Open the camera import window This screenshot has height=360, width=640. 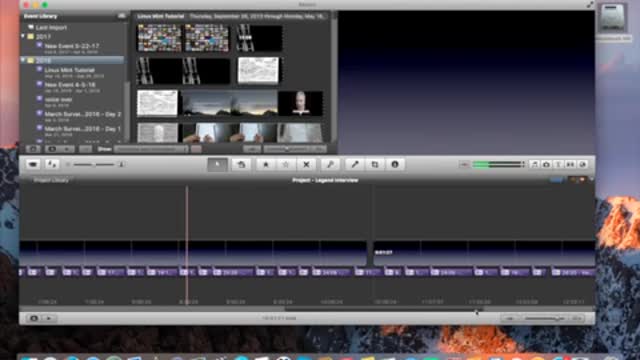(x=33, y=164)
